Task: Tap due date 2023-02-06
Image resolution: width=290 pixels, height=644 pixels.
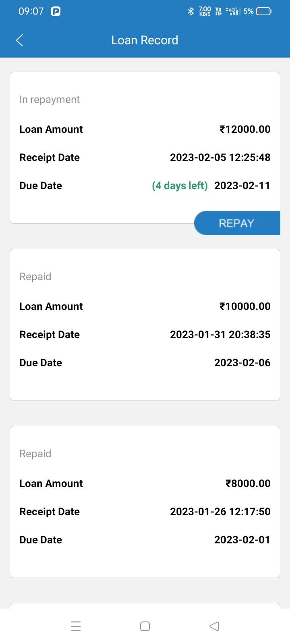Action: 242,363
